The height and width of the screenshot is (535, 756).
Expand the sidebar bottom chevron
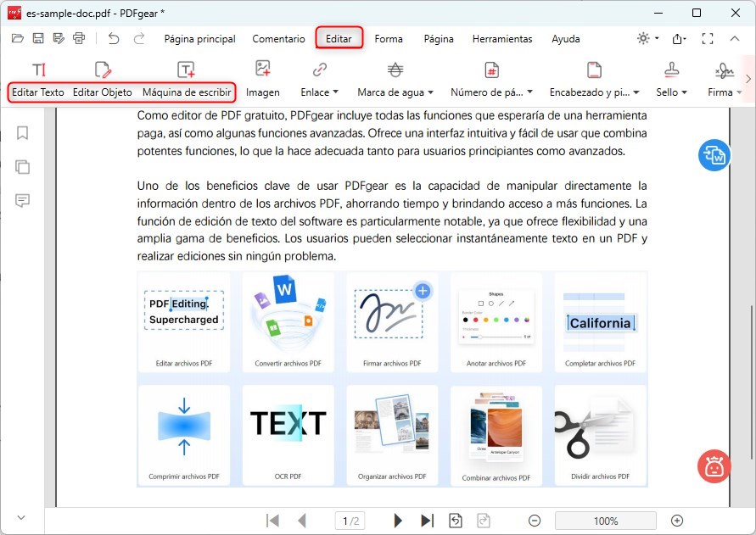[21, 518]
